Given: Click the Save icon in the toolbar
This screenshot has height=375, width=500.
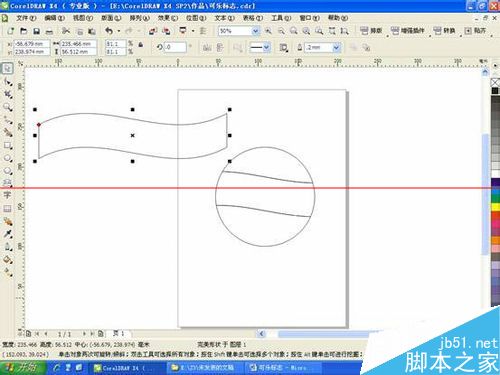Looking at the screenshot, I should (x=37, y=31).
